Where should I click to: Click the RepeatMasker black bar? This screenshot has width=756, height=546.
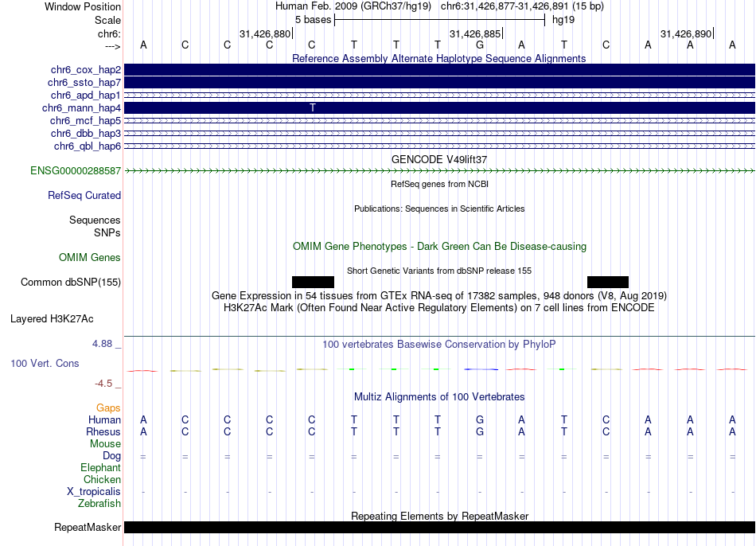pyautogui.click(x=439, y=527)
